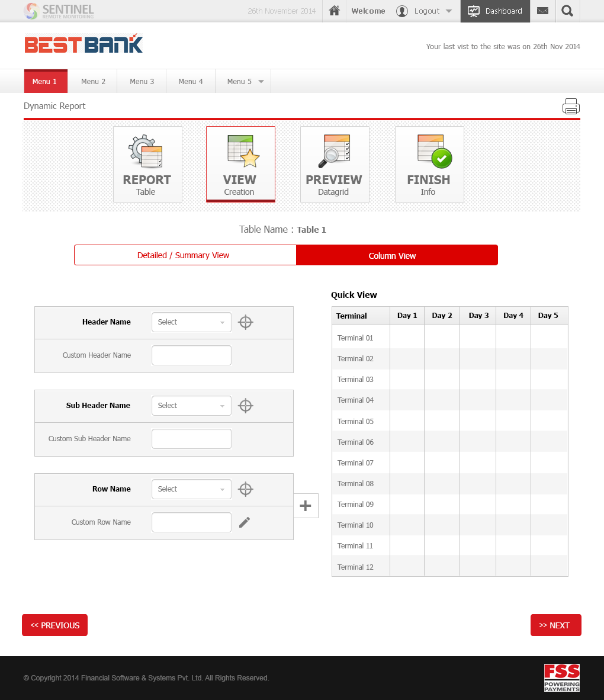Go to the Finish Info step
The height and width of the screenshot is (700, 604).
point(429,164)
